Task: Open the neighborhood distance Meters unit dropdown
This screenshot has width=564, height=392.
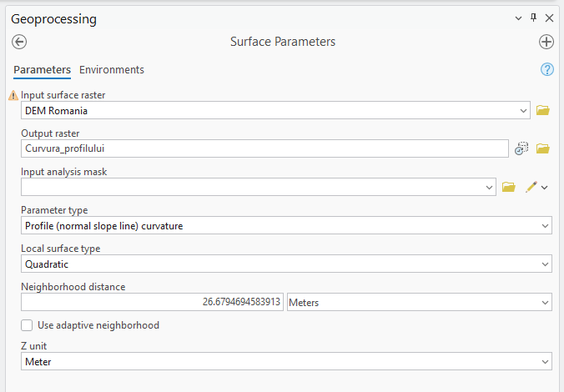Action: coord(546,302)
